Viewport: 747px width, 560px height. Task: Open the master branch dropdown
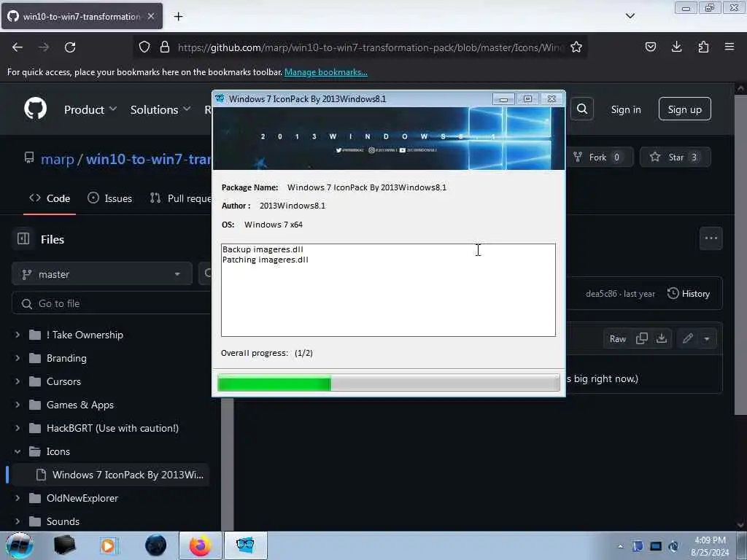coord(102,274)
